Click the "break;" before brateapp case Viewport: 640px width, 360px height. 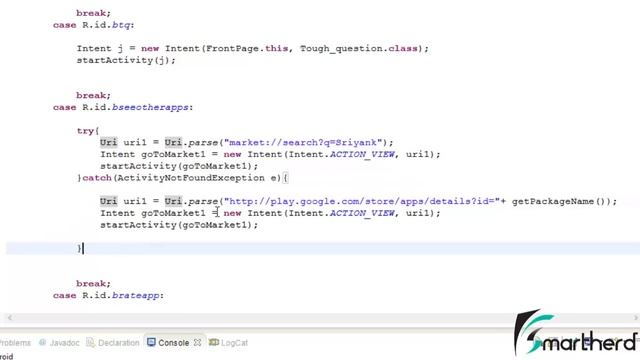(93, 284)
